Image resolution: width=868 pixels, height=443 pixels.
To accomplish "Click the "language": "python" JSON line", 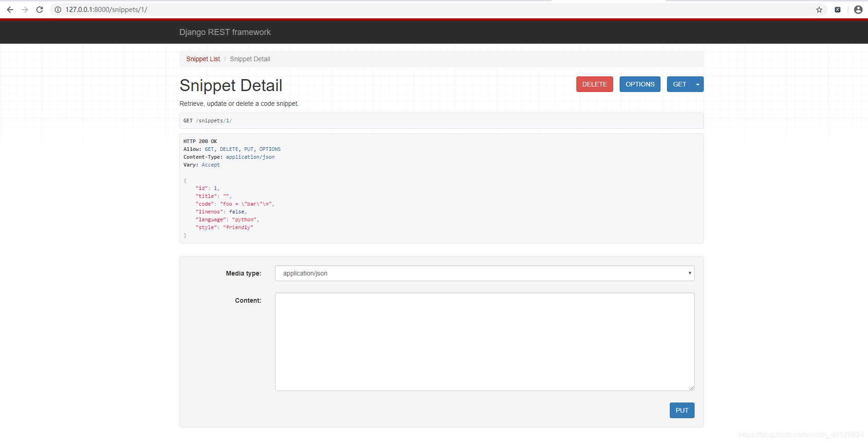I will [x=227, y=219].
